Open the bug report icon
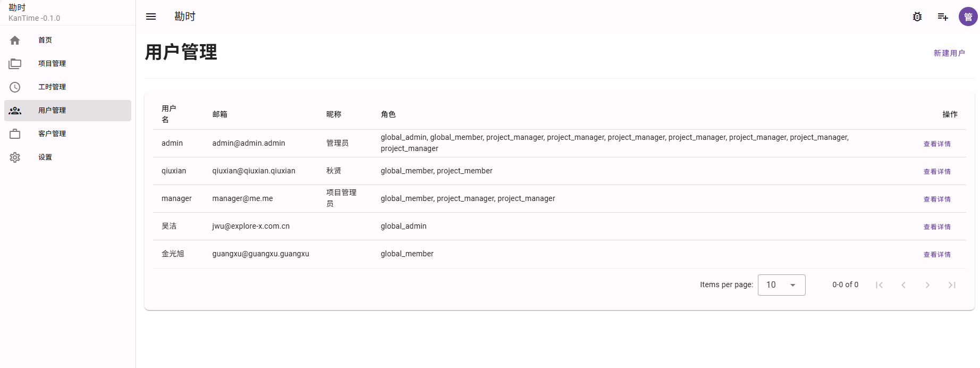 coord(917,16)
